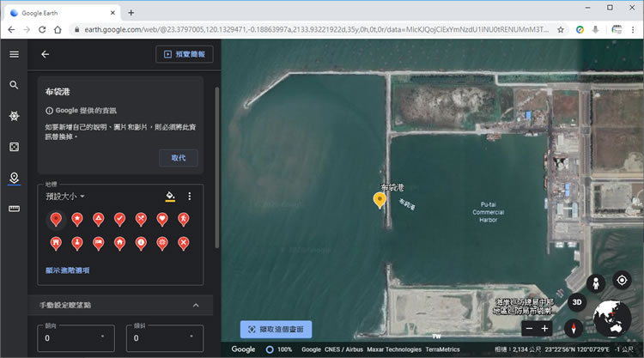Click the compass north indicator

[574, 328]
